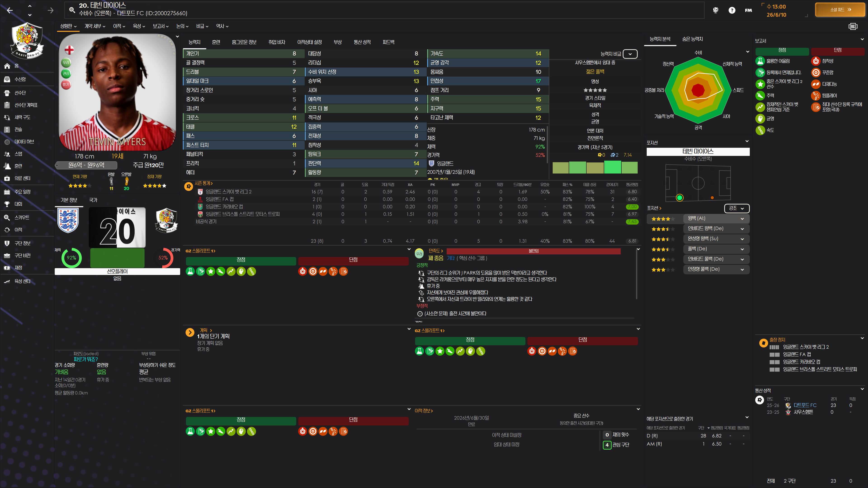Open the 계약 세부 menu
The width and height of the screenshot is (868, 488).
95,26
